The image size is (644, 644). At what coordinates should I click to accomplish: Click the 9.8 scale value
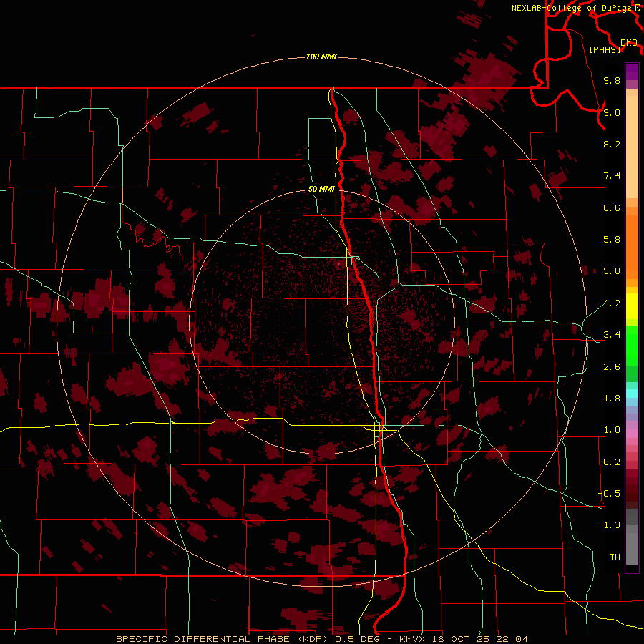tap(612, 80)
